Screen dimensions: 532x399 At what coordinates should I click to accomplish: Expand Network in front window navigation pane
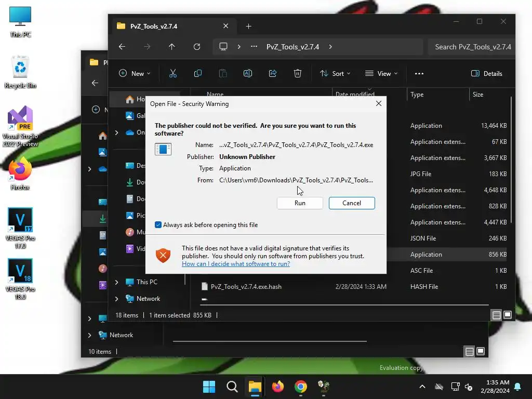(x=116, y=299)
